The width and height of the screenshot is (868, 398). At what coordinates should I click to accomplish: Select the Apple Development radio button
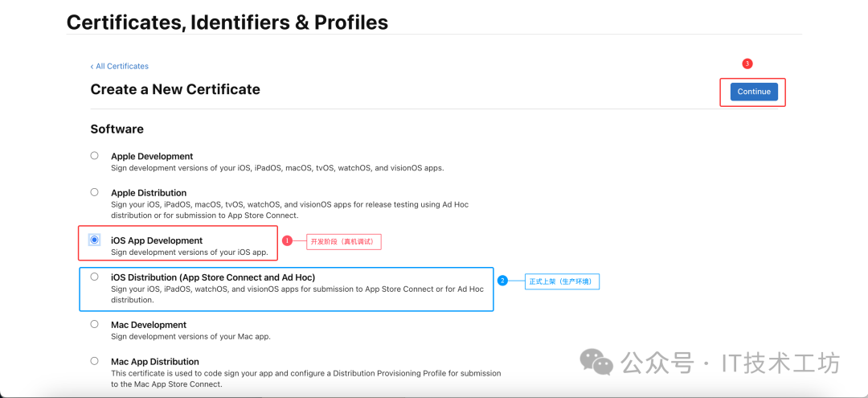pyautogui.click(x=95, y=156)
